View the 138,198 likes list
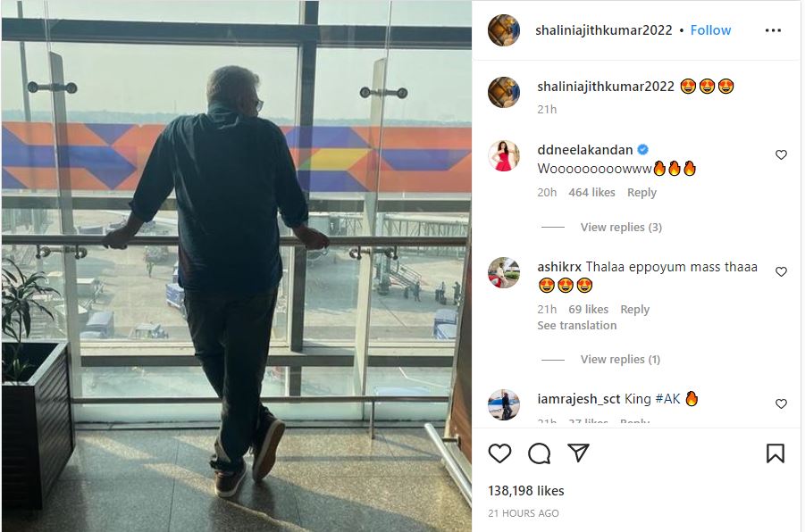Viewport: 805px width, 532px height. pos(525,491)
